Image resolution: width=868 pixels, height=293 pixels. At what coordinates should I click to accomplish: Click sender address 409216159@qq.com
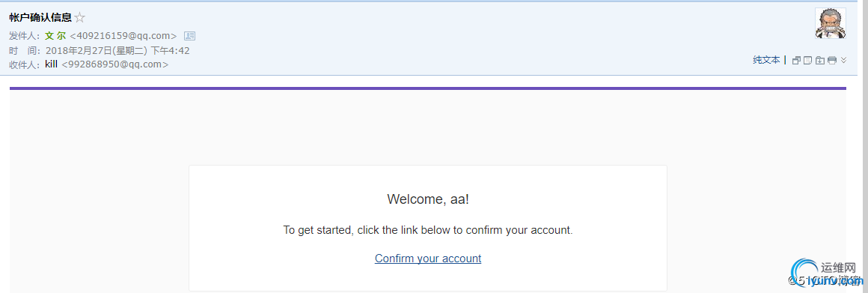pyautogui.click(x=123, y=36)
